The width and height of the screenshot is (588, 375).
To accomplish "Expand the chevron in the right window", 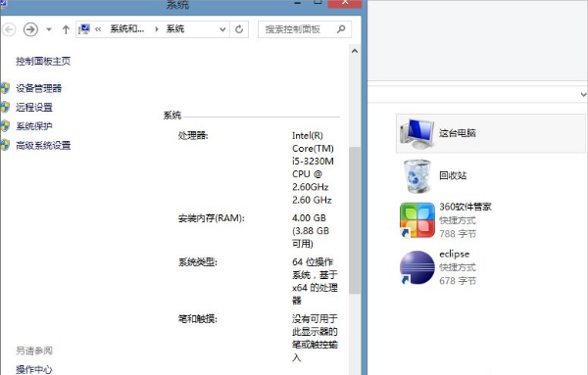I will (583, 94).
